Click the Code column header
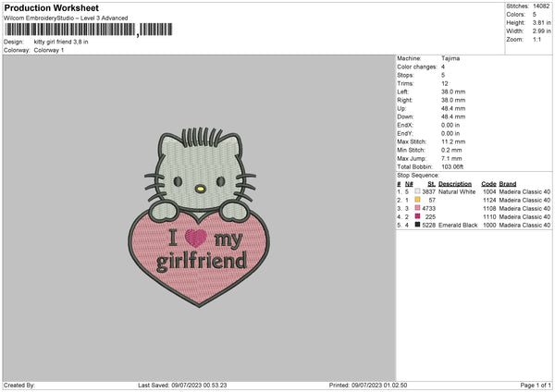 click(488, 183)
